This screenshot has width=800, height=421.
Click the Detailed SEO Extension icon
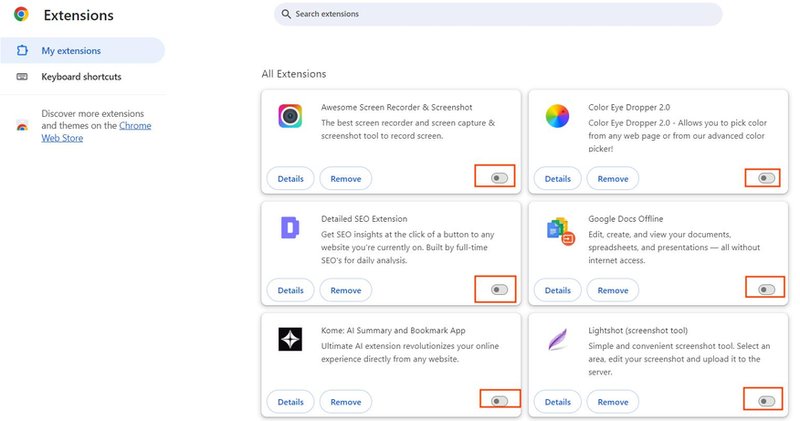click(290, 228)
